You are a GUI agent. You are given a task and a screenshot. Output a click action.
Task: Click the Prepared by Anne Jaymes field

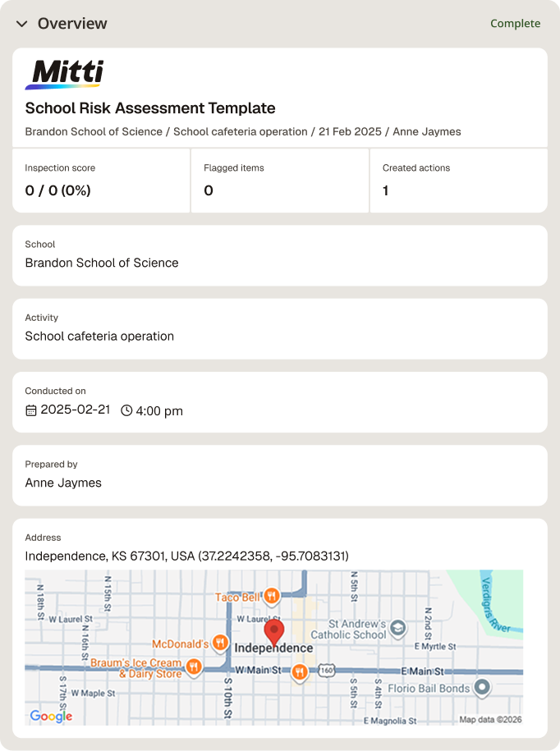pos(280,475)
